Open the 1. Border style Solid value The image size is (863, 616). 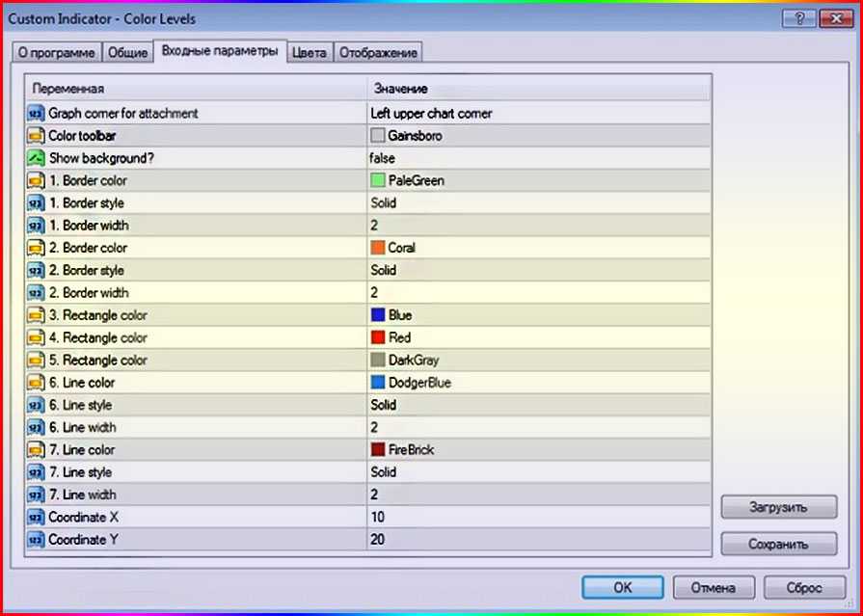click(384, 203)
